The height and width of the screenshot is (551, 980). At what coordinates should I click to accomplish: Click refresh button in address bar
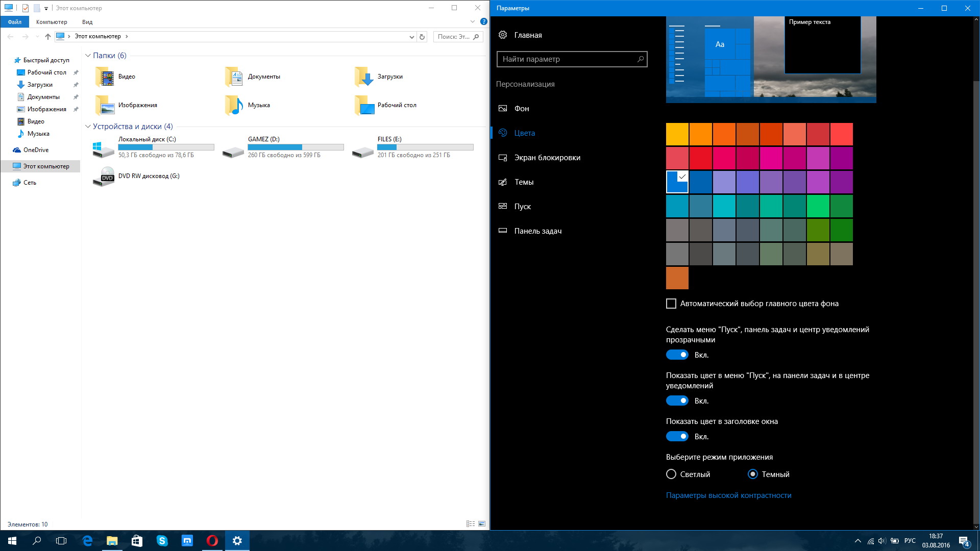tap(422, 37)
